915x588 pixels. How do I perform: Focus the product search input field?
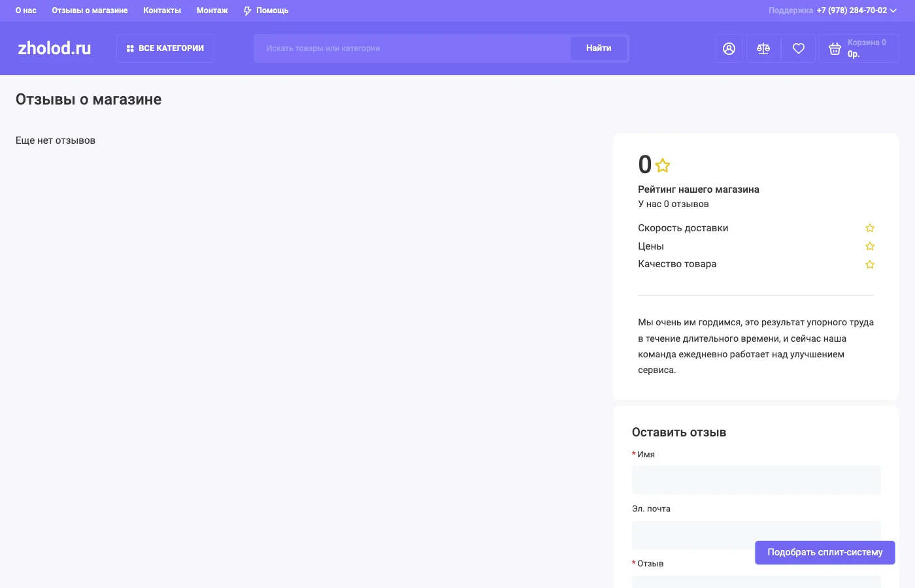tap(412, 48)
